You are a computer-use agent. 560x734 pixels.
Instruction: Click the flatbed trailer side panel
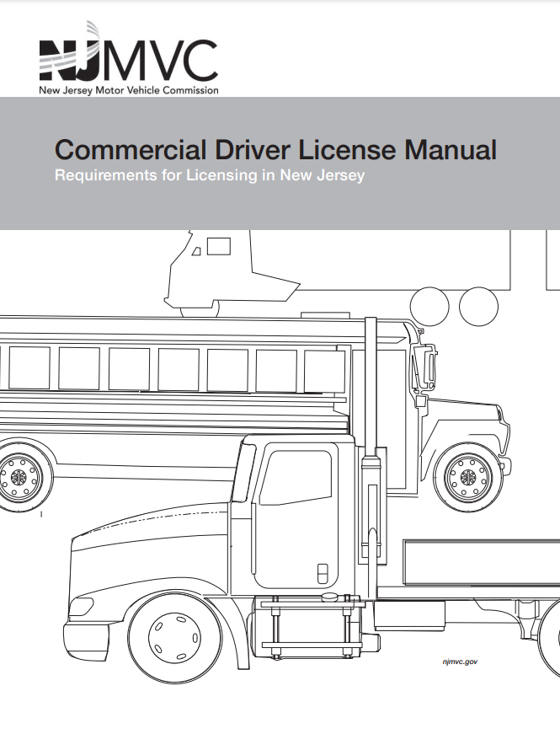coord(480,563)
